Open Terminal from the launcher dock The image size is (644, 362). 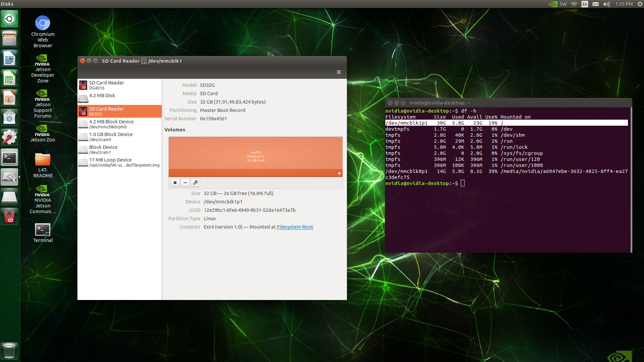9,158
